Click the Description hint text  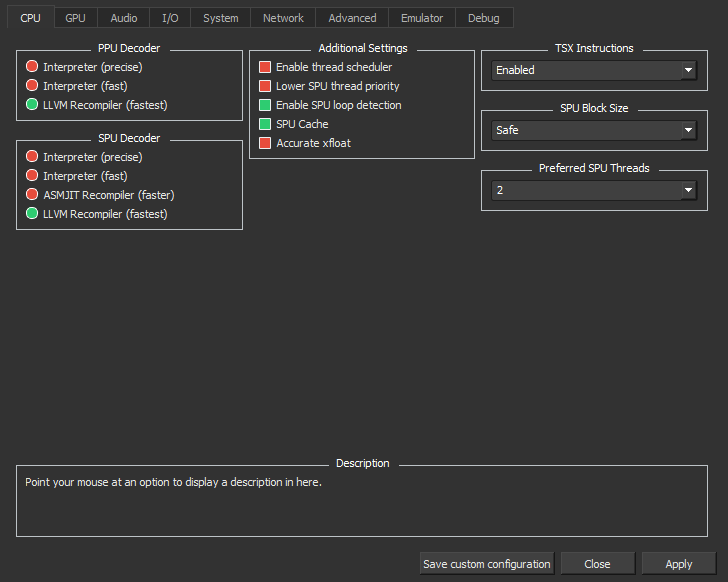(x=173, y=482)
